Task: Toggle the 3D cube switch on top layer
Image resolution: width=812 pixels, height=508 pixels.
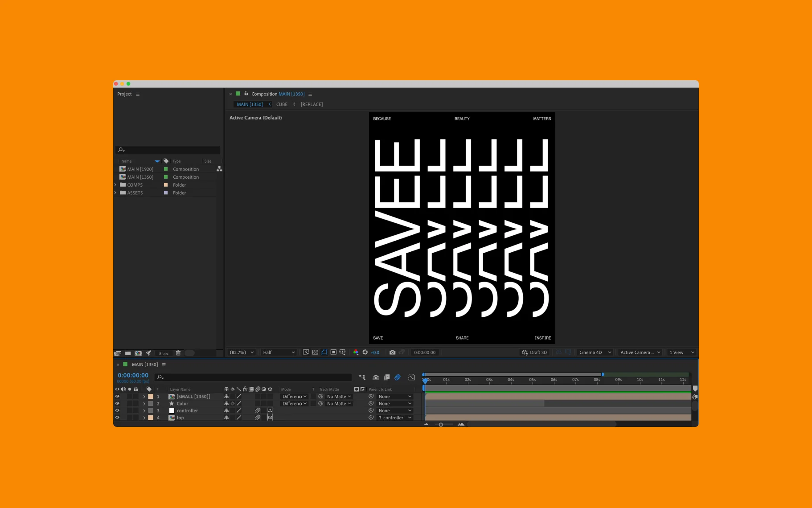Action: pos(270,418)
